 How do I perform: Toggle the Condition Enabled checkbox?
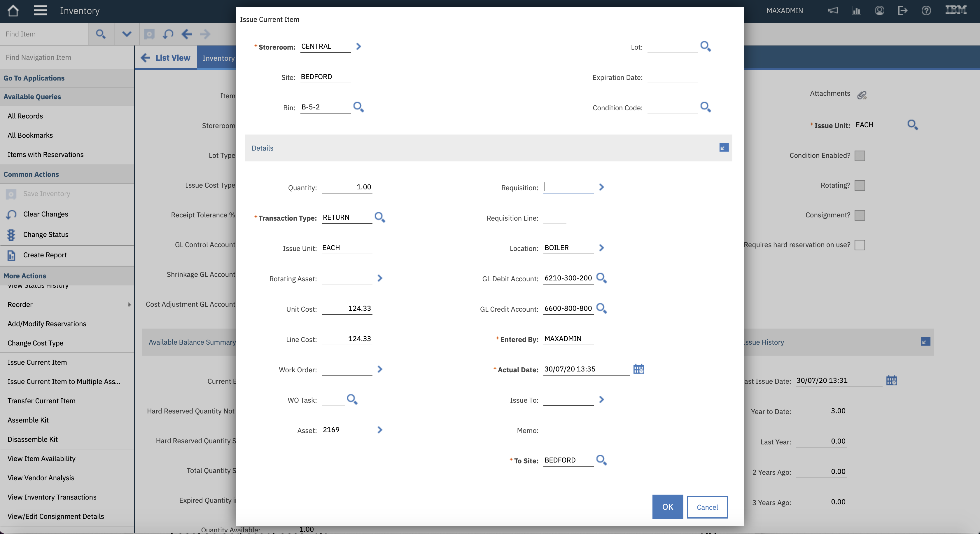(x=860, y=156)
